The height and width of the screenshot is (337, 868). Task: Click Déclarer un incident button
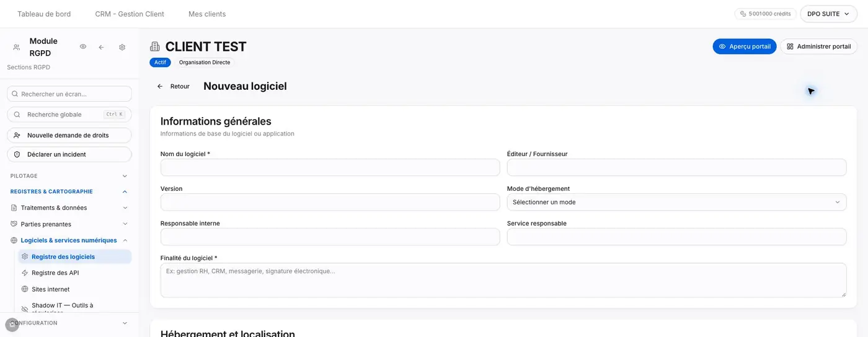pos(69,154)
